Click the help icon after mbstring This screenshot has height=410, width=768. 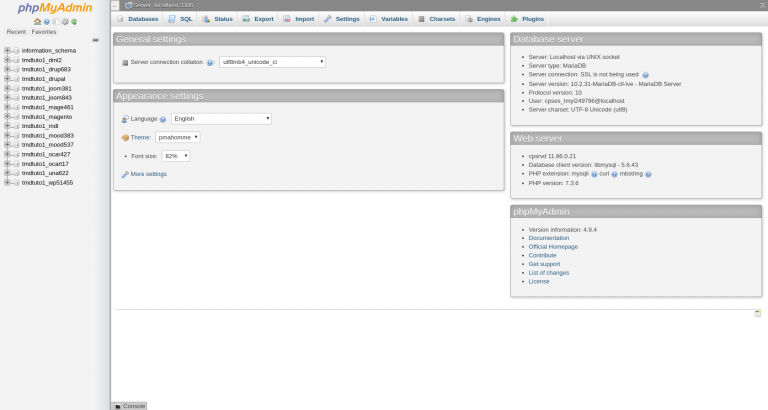[x=649, y=174]
